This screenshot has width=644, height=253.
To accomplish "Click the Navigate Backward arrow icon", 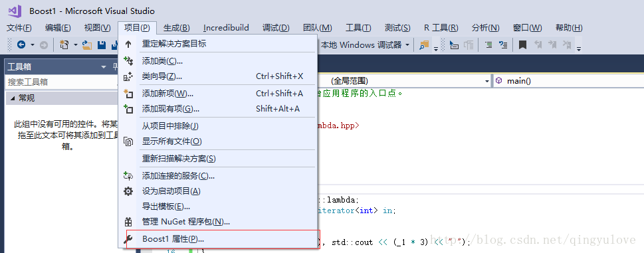I will point(21,44).
